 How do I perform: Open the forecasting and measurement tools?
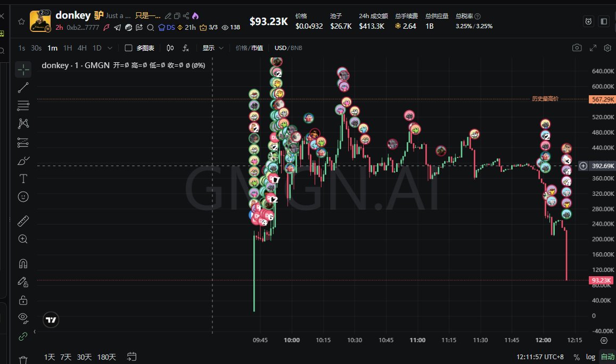click(23, 142)
